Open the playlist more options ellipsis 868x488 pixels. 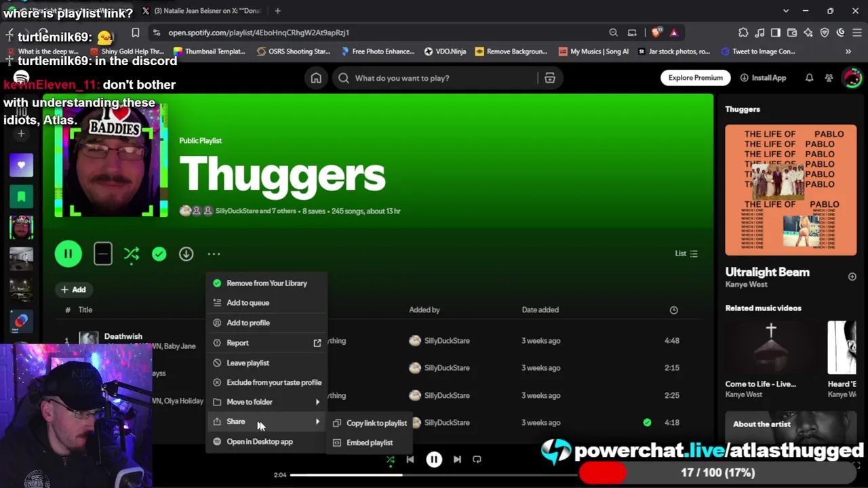[214, 254]
